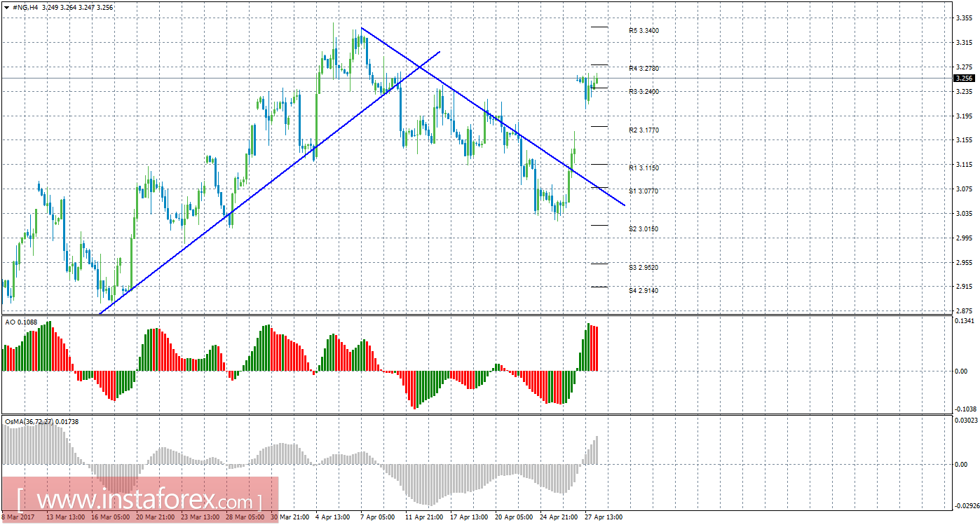The height and width of the screenshot is (525, 980).
Task: Select the S2 3.0150 pivot label
Action: coord(644,229)
